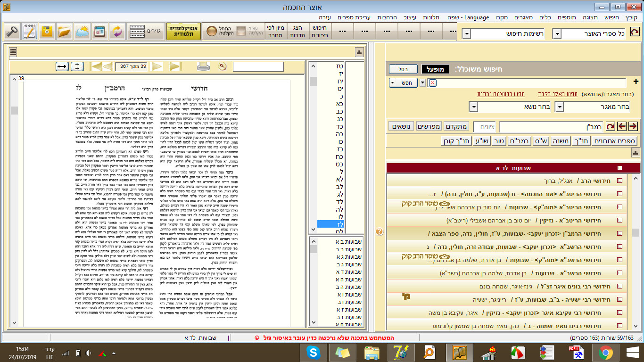Viewport: 644px width, 362px height.
Task: Check the box for חידושי רבי עקיבא איגר
Action: 620,313
